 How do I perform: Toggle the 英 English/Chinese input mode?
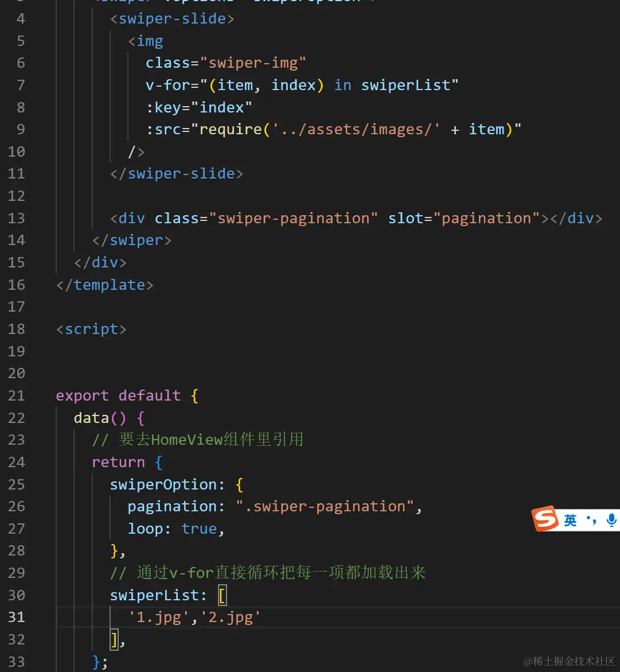(570, 520)
